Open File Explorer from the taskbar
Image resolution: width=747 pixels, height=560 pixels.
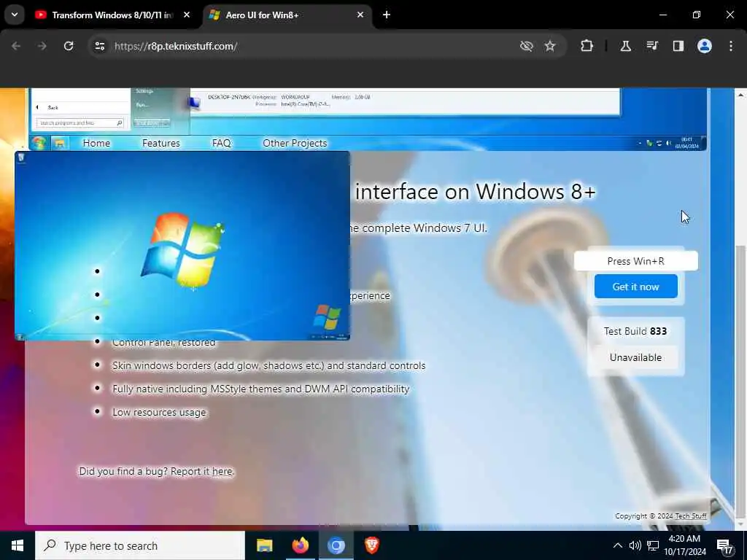click(264, 545)
